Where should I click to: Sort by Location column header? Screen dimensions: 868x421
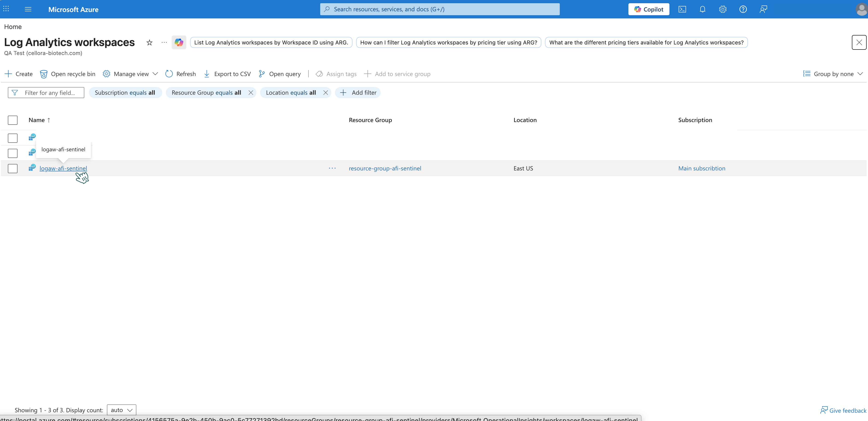point(525,120)
